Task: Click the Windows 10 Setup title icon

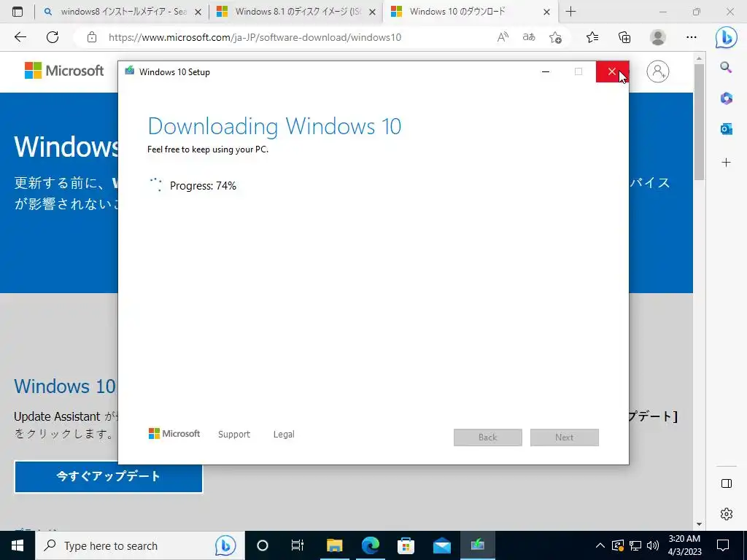Action: (x=130, y=71)
